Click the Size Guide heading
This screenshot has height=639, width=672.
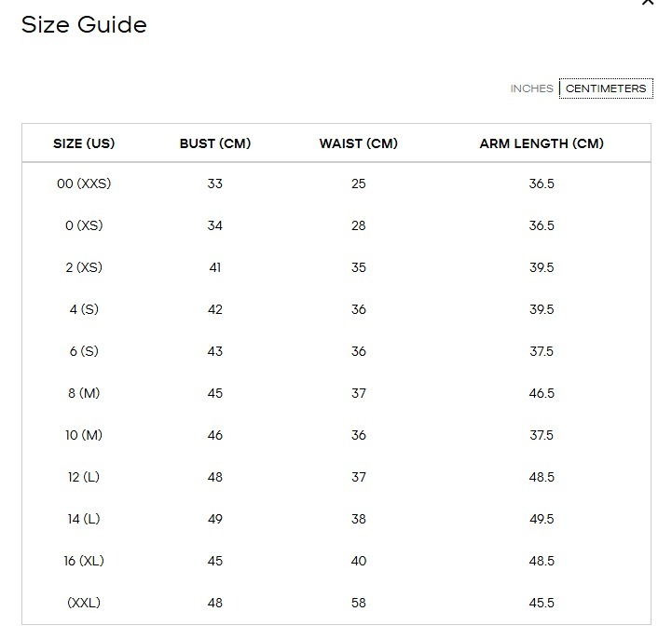pos(84,24)
